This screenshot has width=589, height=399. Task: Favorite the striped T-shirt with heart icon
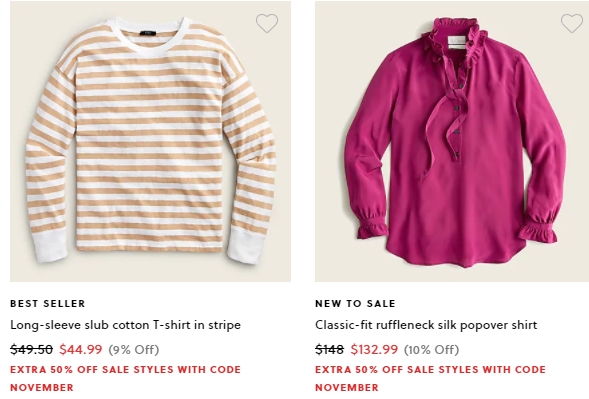pyautogui.click(x=267, y=23)
